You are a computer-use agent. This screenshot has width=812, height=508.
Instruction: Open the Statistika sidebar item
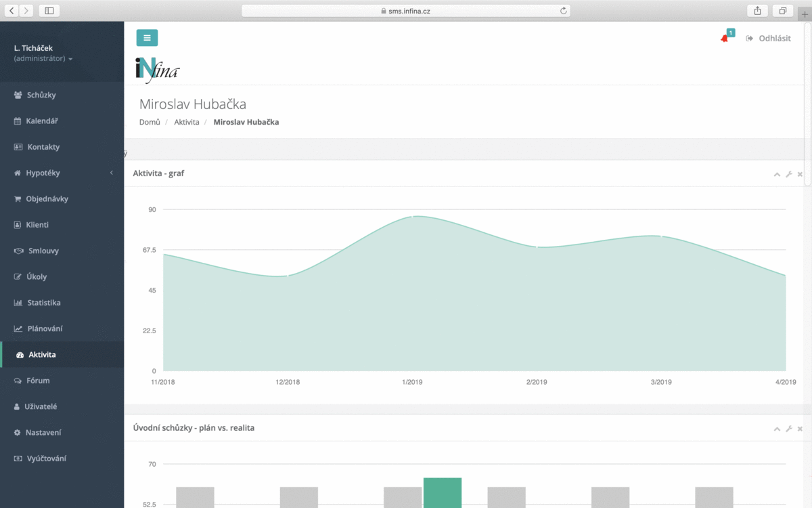62,303
